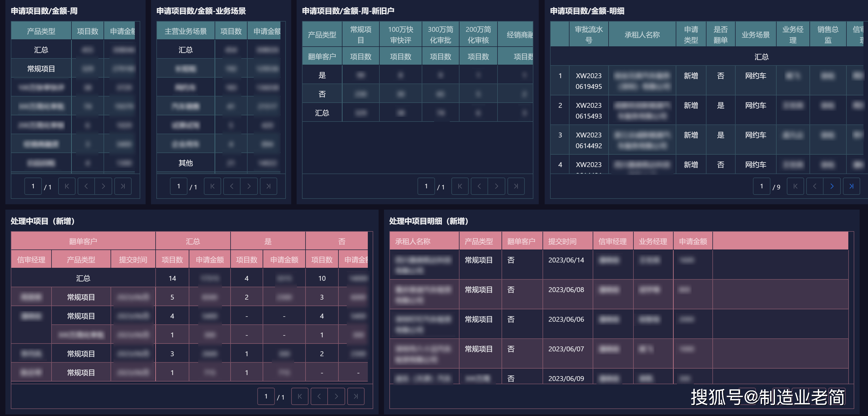Click page number field in 申请项目数/金额-周-新旧户 panel
This screenshot has width=868, height=416.
pos(426,186)
